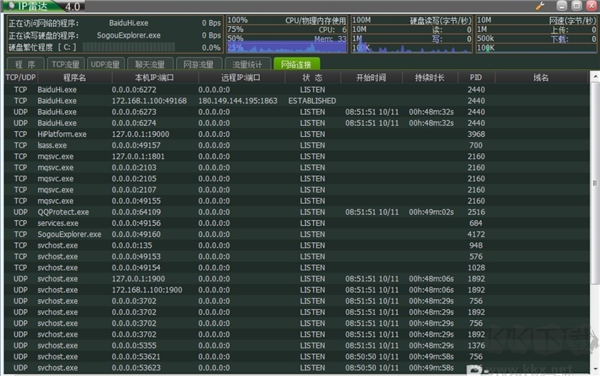
Task: Sort by the 开始时间 column header
Action: (371, 78)
